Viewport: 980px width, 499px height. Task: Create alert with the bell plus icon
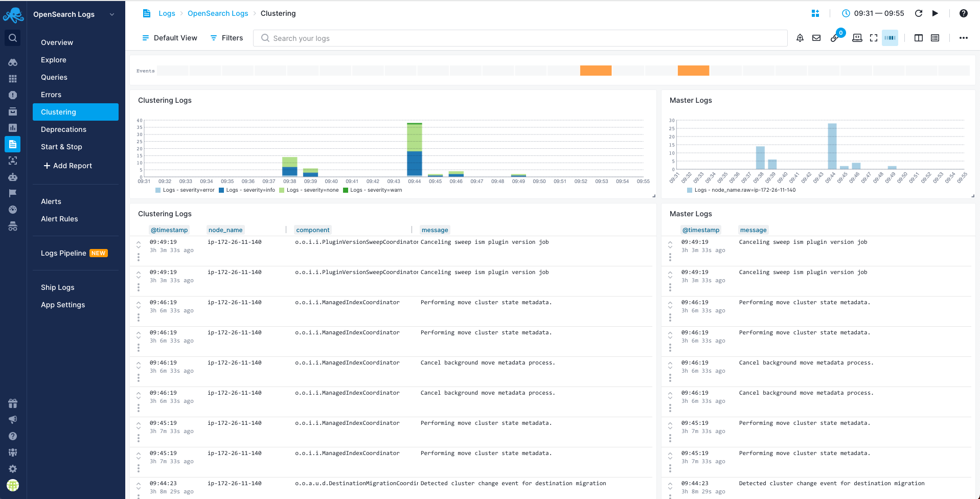pos(800,38)
